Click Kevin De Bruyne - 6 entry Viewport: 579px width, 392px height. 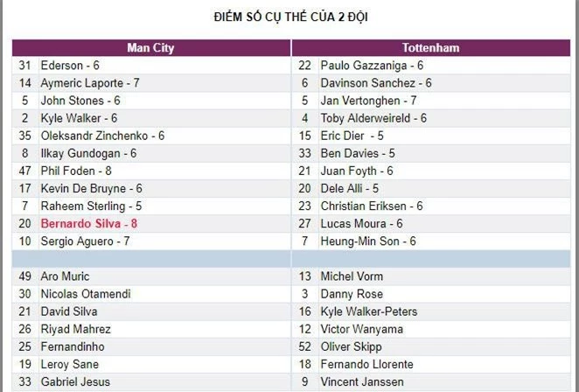pyautogui.click(x=92, y=188)
